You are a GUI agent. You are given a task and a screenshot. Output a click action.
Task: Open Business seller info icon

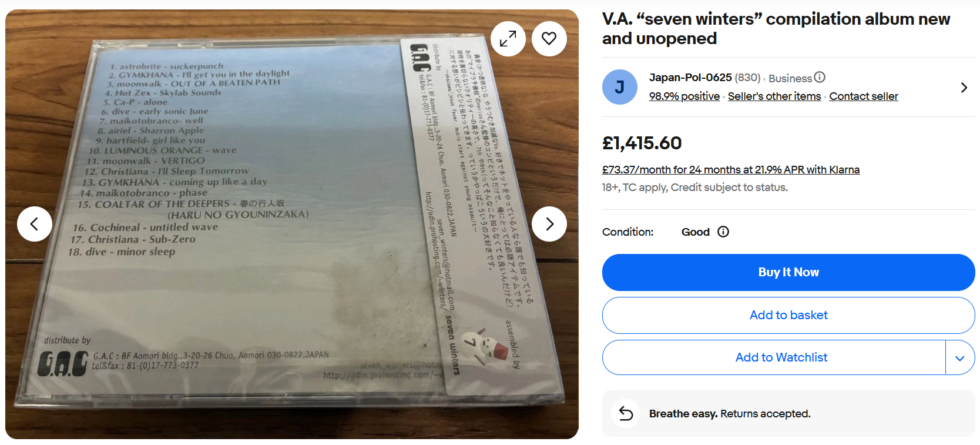coord(820,77)
